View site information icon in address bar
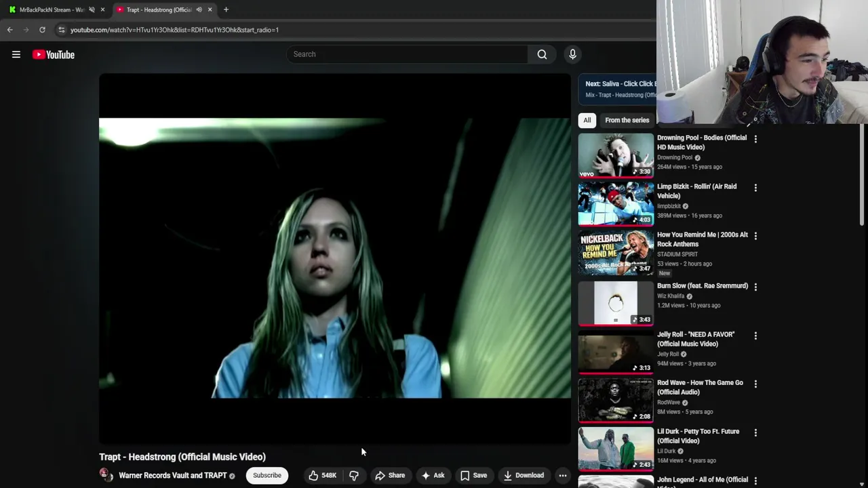 (62, 30)
